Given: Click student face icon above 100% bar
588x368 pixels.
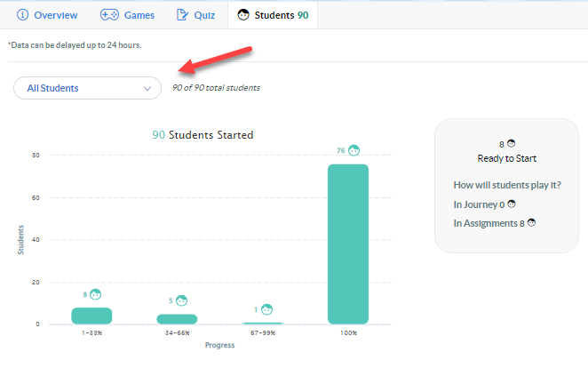Looking at the screenshot, I should [x=354, y=151].
